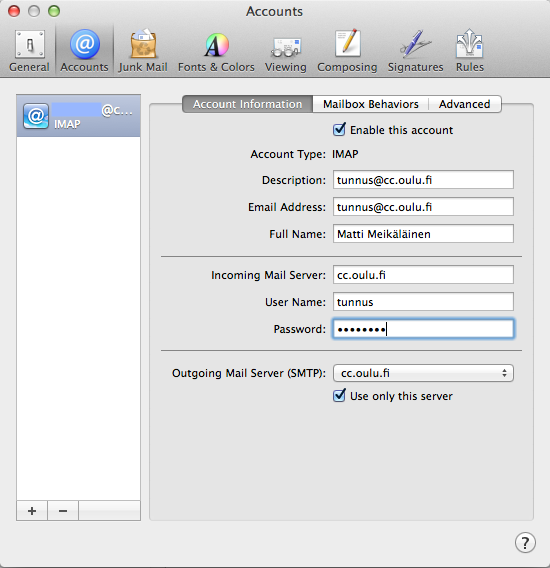Remove selected account with minus button
The width and height of the screenshot is (550, 568).
pos(63,511)
